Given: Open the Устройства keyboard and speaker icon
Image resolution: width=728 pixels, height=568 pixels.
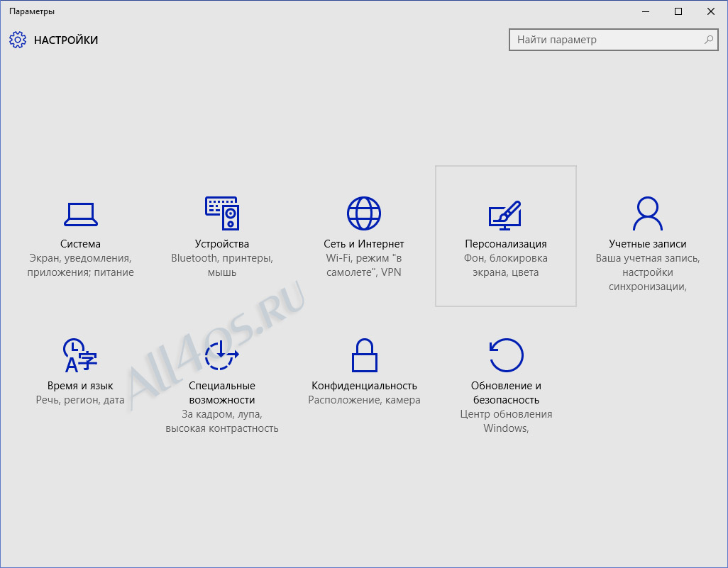Looking at the screenshot, I should point(222,213).
